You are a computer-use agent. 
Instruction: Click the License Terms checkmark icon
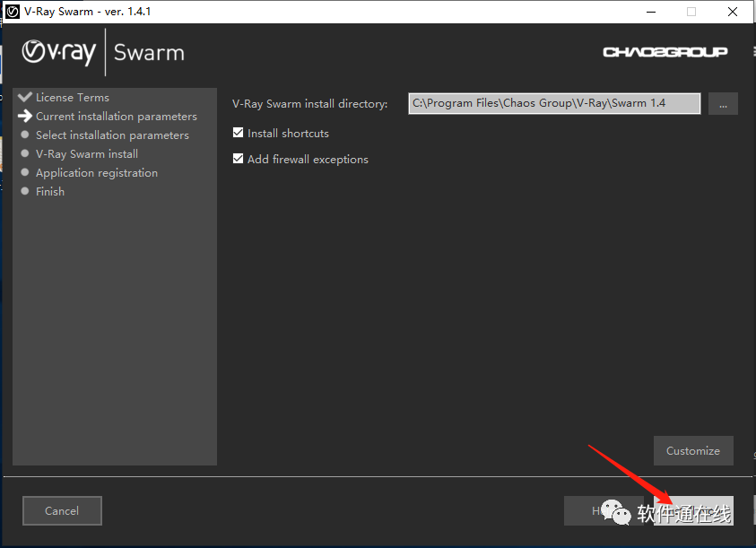[24, 97]
